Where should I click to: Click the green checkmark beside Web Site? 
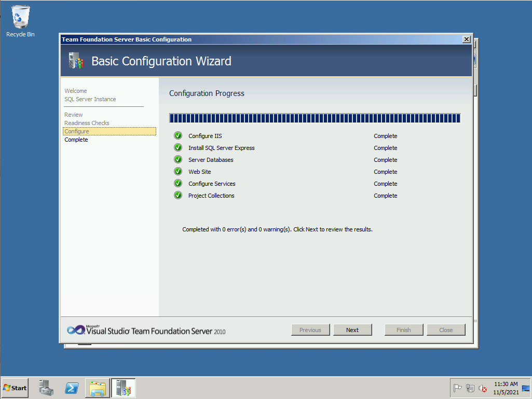(178, 172)
